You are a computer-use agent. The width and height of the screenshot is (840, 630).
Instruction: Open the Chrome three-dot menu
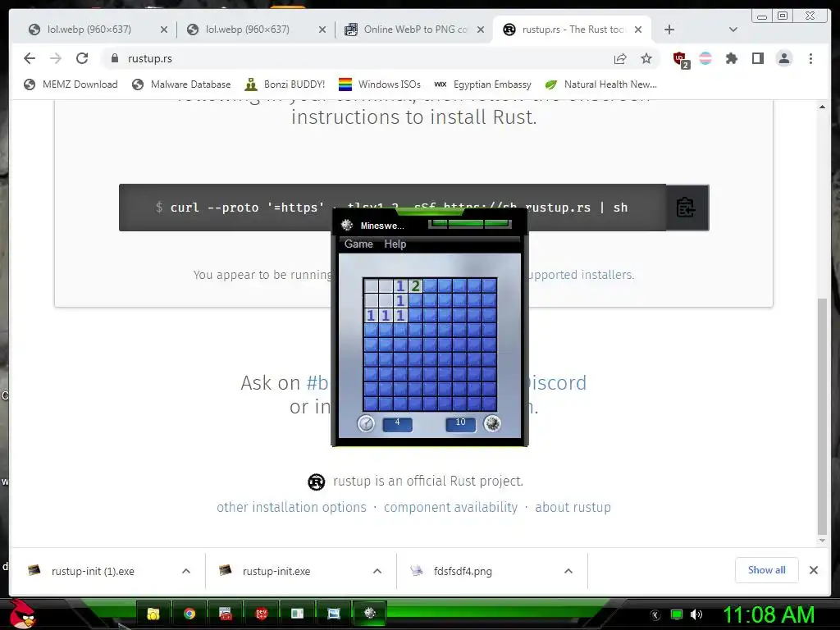point(810,58)
